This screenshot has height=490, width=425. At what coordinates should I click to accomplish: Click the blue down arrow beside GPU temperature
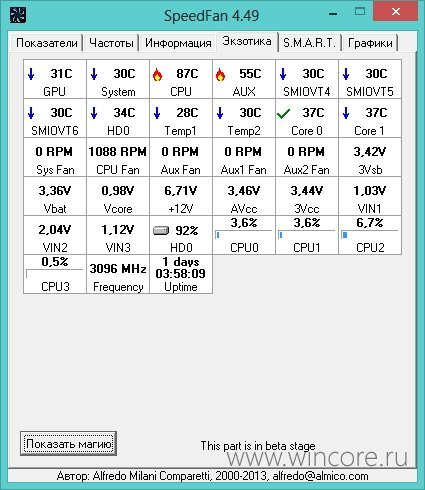coord(31,74)
